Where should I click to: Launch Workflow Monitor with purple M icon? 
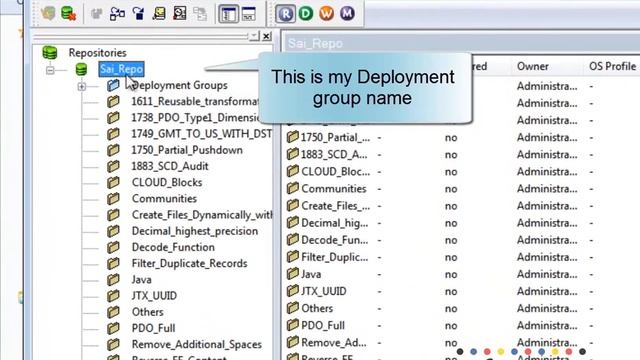[x=347, y=13]
